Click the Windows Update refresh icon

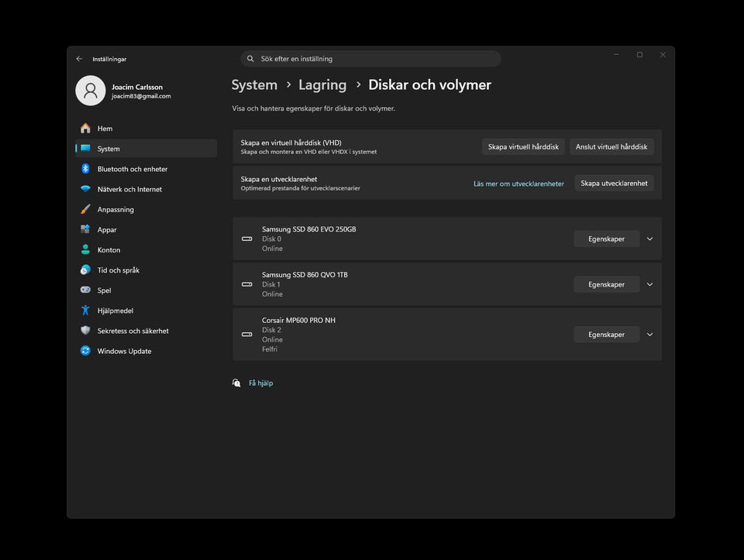pyautogui.click(x=85, y=351)
